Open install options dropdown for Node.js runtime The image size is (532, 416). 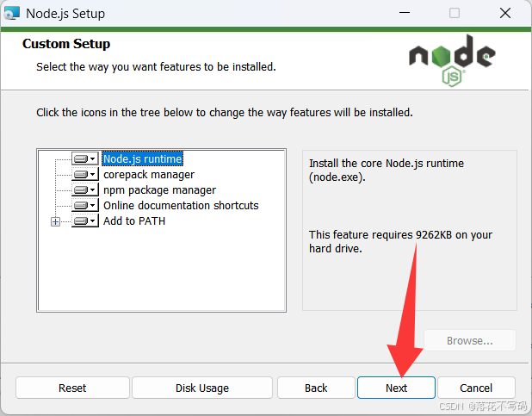tap(85, 159)
